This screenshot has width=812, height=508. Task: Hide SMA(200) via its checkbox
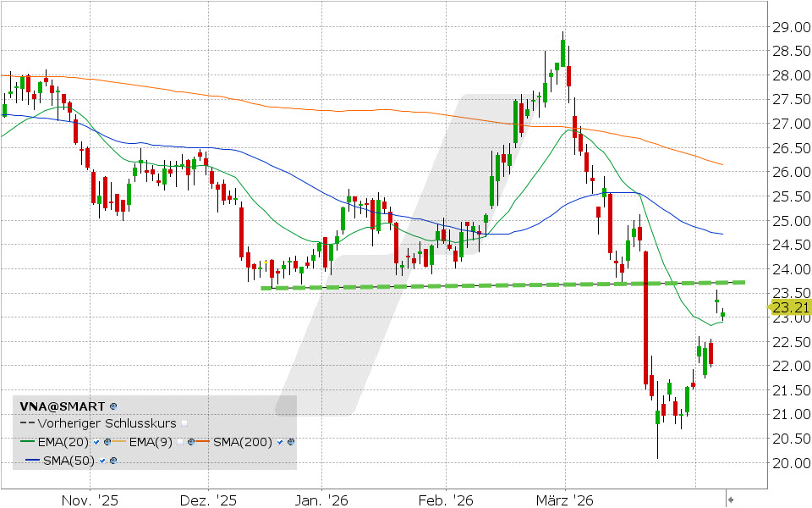(280, 442)
